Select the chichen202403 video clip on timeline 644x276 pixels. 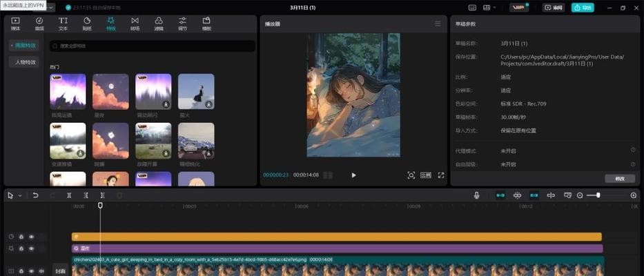point(338,266)
